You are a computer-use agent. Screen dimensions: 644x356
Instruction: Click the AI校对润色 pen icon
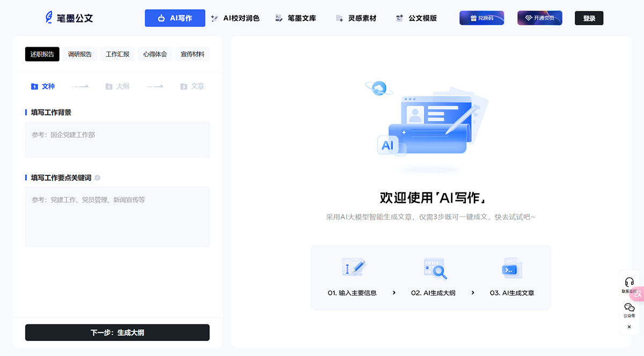click(x=215, y=18)
